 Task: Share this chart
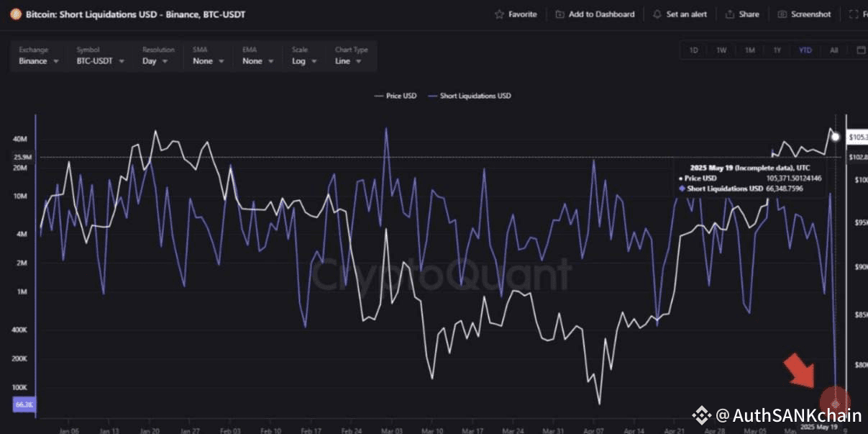coord(742,14)
